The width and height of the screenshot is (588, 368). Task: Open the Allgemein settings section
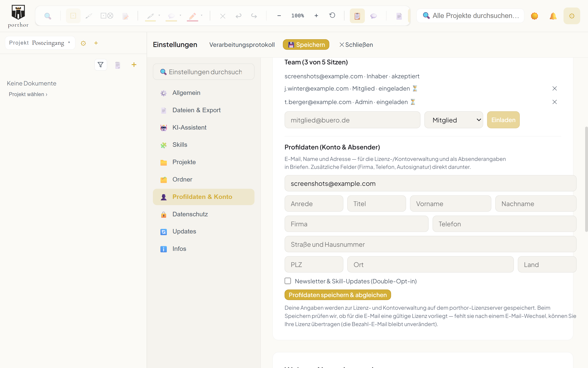tap(204, 93)
